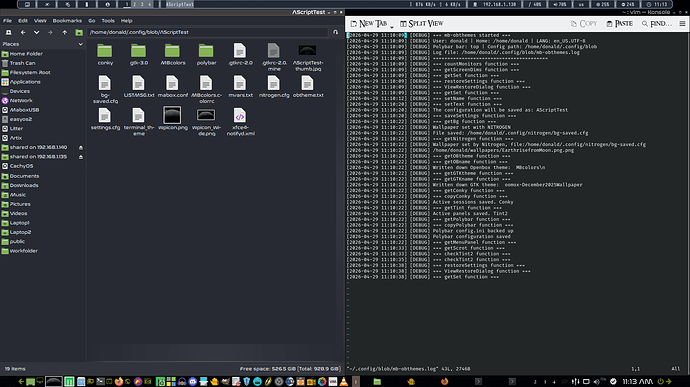Click the Paste button in Konsole

click(619, 23)
